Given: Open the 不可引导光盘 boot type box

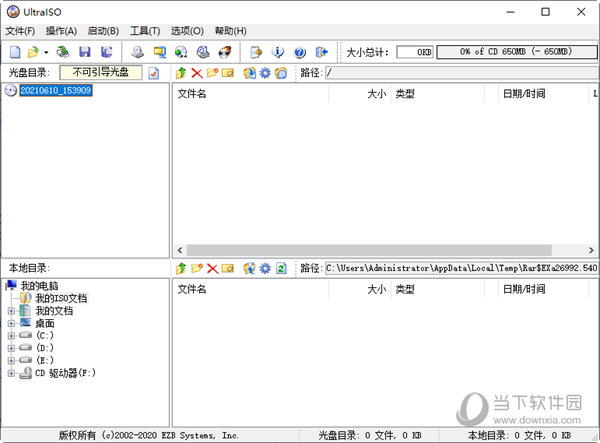Looking at the screenshot, I should pos(101,72).
